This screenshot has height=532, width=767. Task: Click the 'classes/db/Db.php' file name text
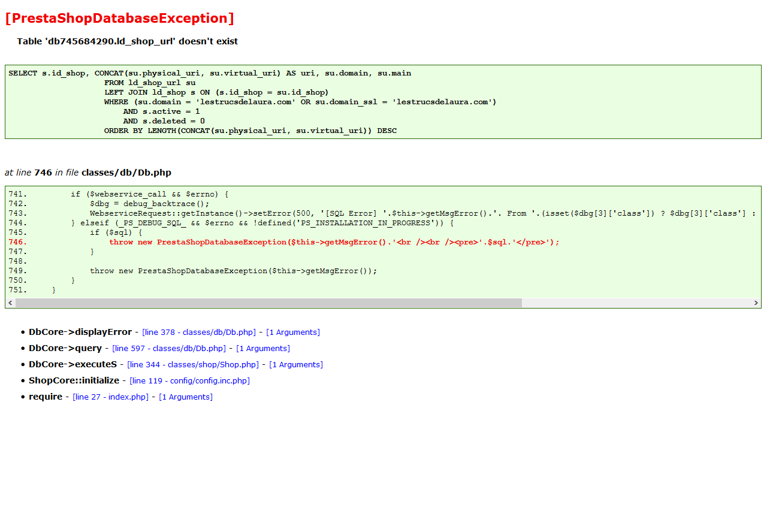126,173
